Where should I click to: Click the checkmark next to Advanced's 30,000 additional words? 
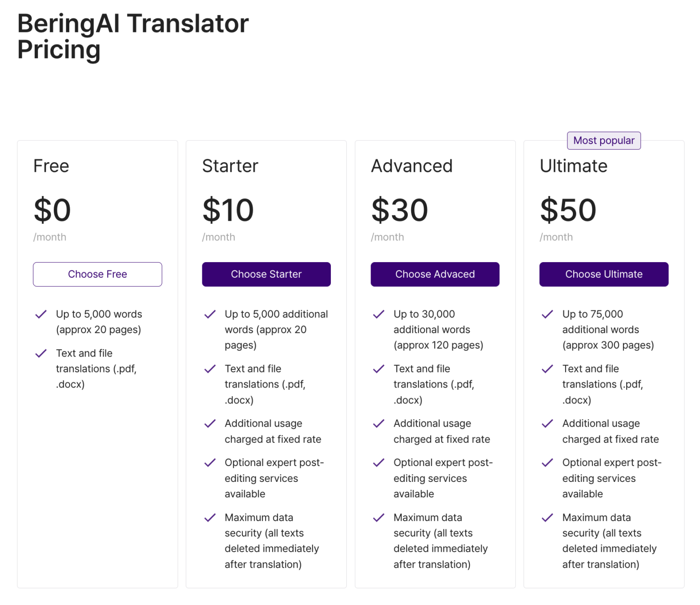tap(378, 314)
